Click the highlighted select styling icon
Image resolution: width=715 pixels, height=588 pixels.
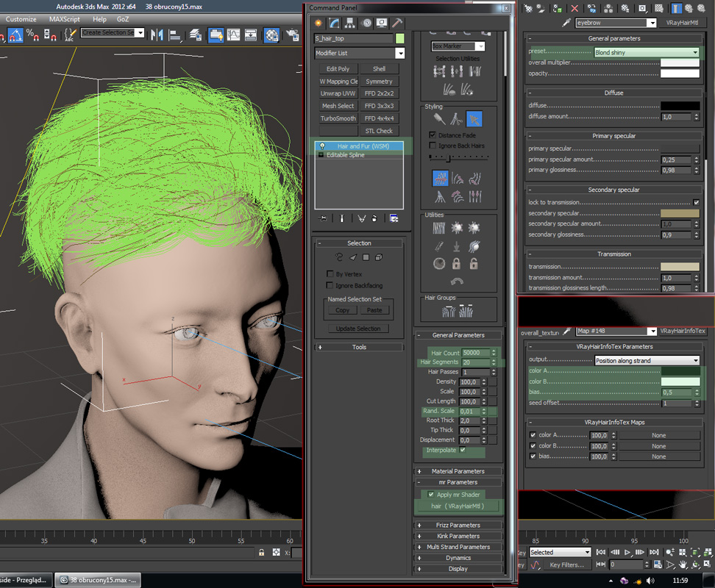[474, 119]
